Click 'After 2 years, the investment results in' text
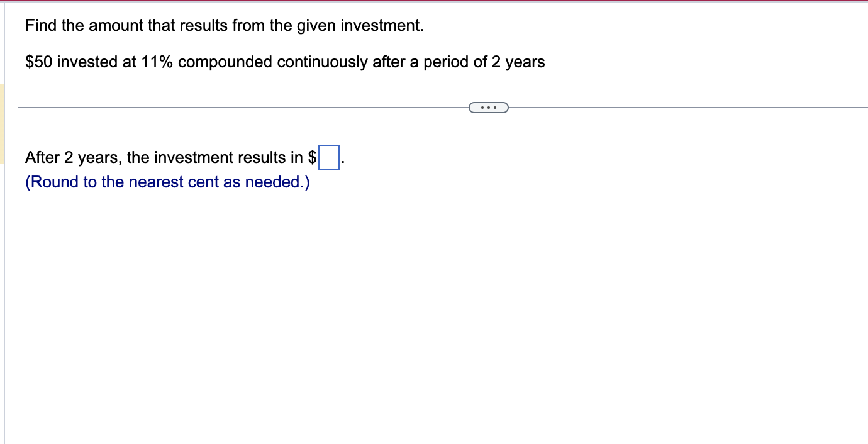 pos(164,157)
